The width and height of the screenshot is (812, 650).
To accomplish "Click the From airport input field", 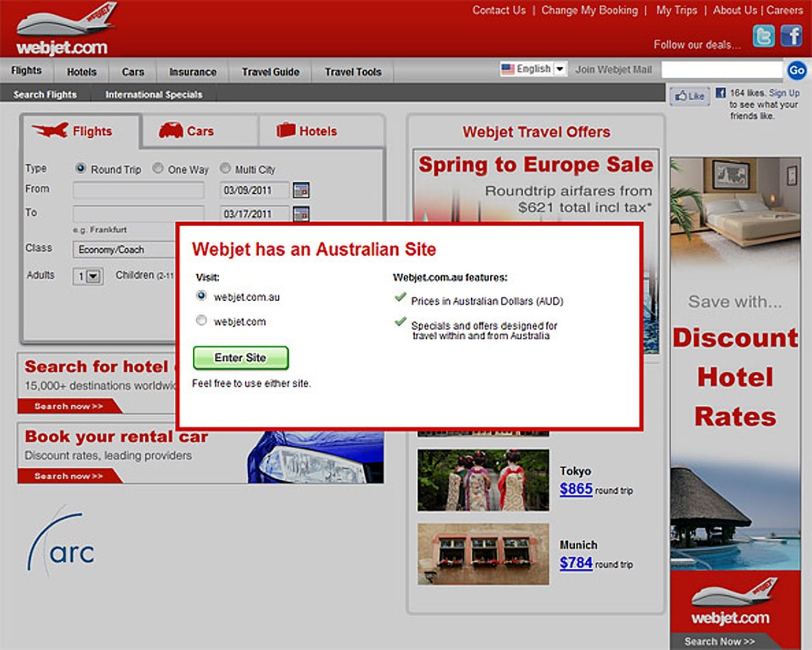I will (x=139, y=191).
